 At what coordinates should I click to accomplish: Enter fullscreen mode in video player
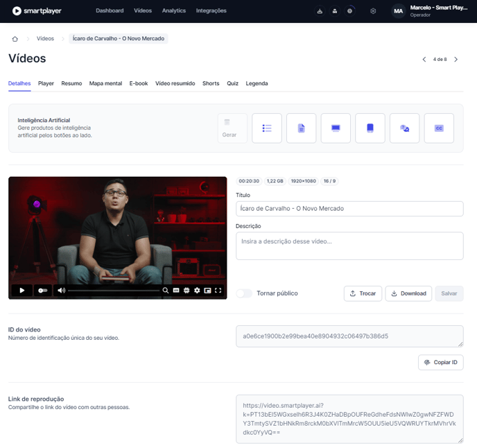pyautogui.click(x=218, y=291)
